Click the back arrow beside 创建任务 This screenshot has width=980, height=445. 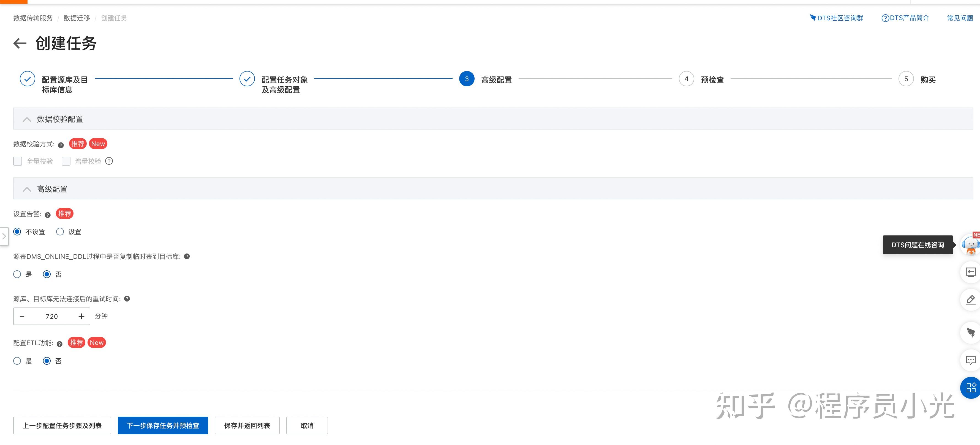coord(20,43)
